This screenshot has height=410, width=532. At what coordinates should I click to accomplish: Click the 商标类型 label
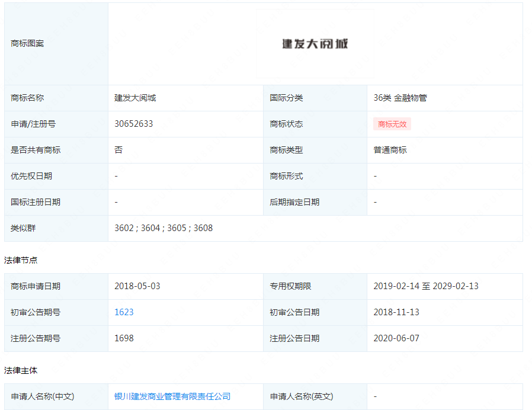(x=286, y=150)
